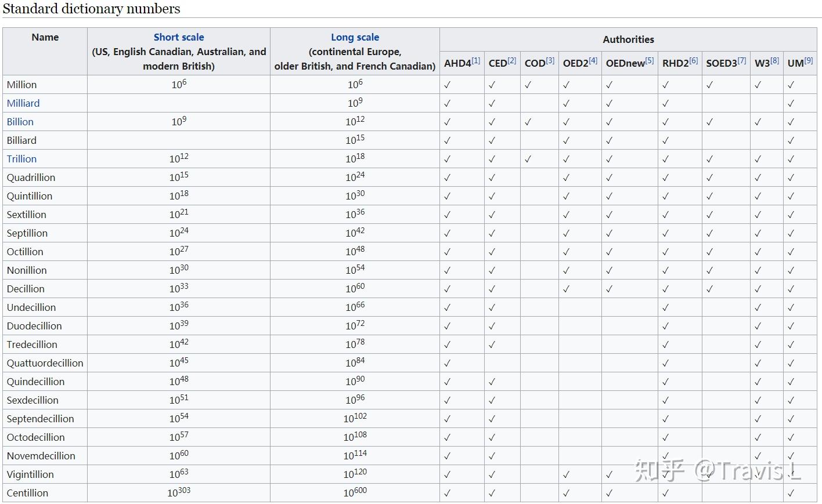Click Centillion's short scale value 10^303
The height and width of the screenshot is (504, 822).
coord(179,492)
